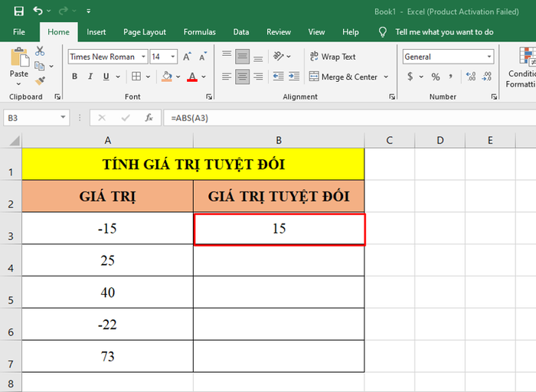Viewport: 536px width, 392px height.
Task: Toggle Middle Align icon
Action: click(243, 57)
